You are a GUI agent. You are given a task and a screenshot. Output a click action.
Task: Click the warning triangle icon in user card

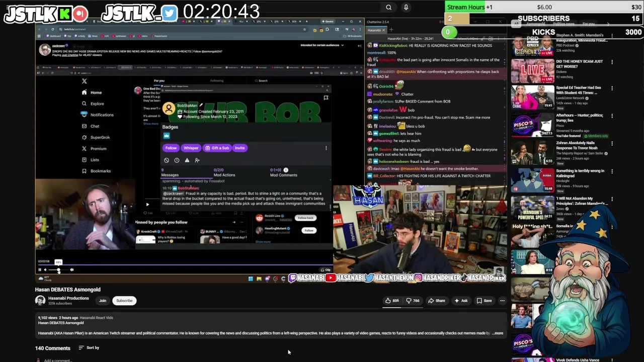click(x=187, y=160)
